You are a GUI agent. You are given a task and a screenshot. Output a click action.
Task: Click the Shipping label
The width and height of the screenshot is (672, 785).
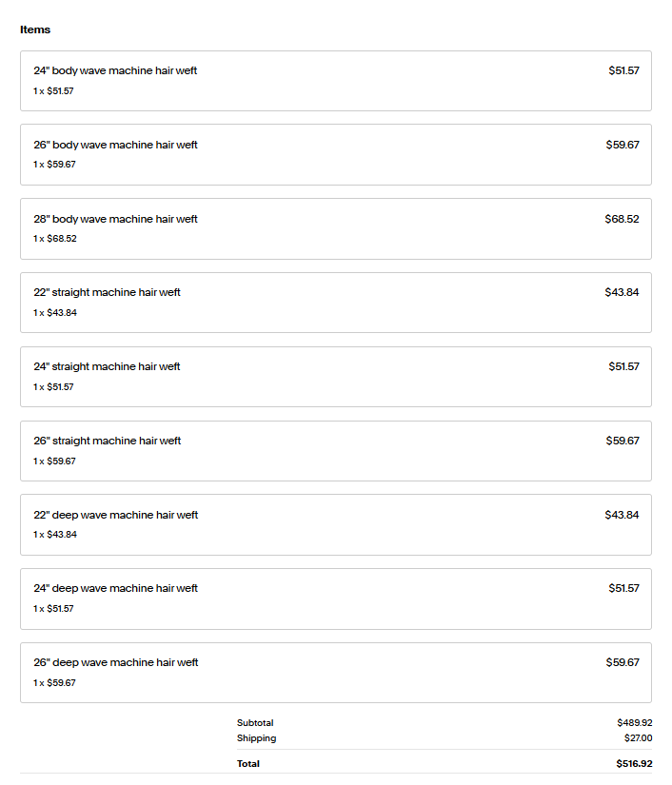point(256,738)
